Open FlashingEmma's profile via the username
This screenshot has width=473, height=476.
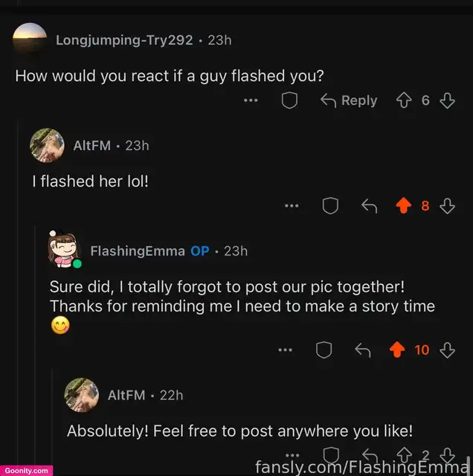click(x=138, y=251)
